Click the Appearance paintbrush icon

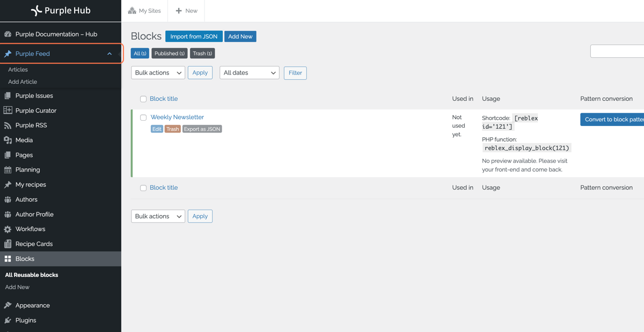tap(8, 305)
